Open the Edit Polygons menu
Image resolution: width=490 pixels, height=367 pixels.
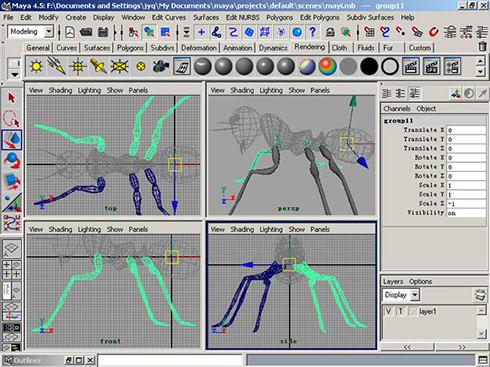click(319, 17)
